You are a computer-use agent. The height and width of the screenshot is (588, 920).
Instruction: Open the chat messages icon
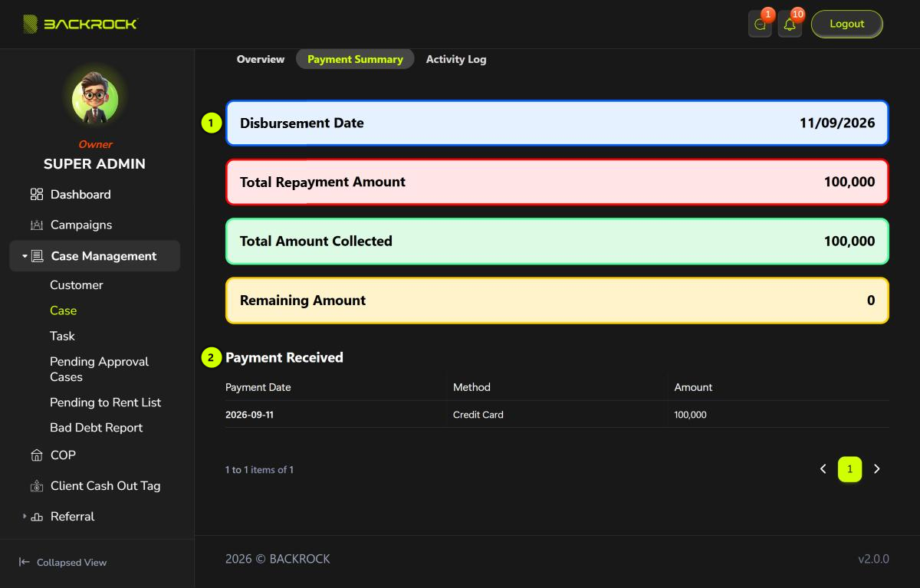coord(760,25)
